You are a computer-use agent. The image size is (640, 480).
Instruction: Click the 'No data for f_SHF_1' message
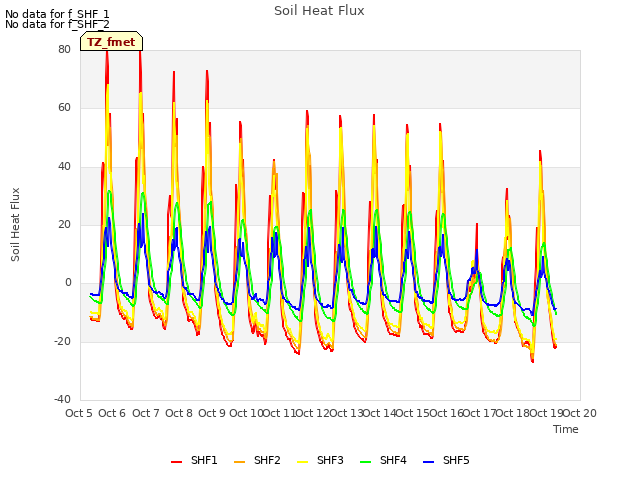[x=57, y=14]
